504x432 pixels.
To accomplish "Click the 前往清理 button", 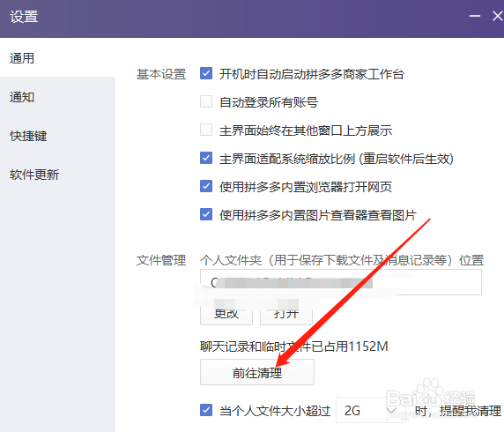I will pyautogui.click(x=257, y=373).
